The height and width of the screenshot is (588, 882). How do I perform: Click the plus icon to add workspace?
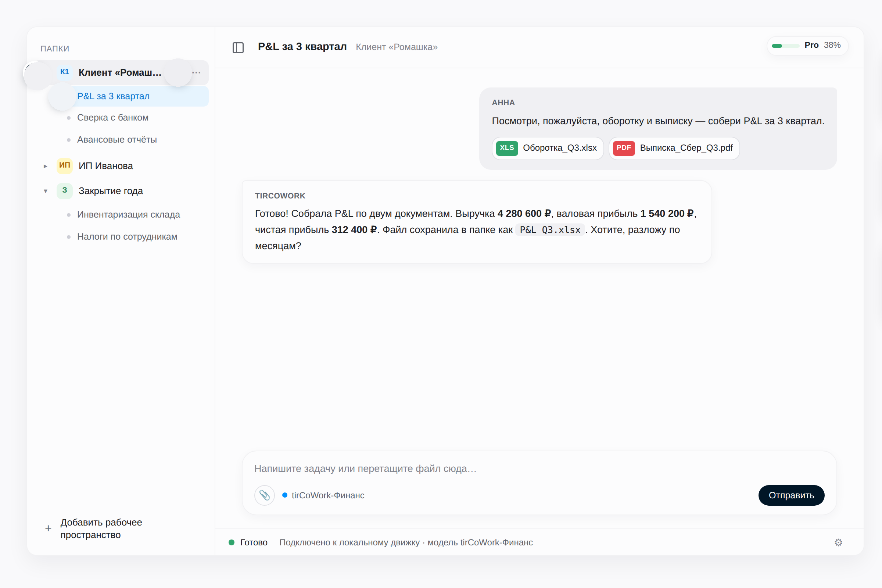pos(48,528)
